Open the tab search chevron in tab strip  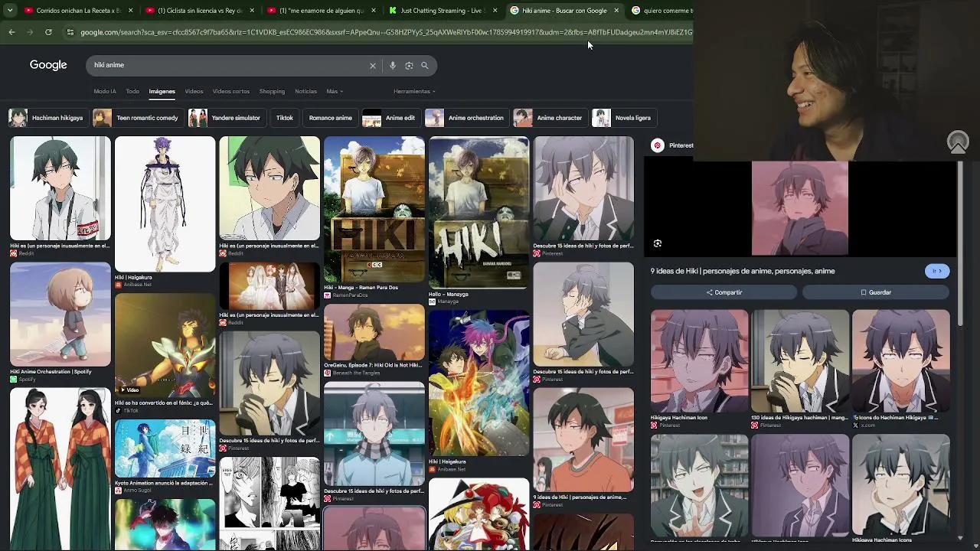(x=8, y=11)
